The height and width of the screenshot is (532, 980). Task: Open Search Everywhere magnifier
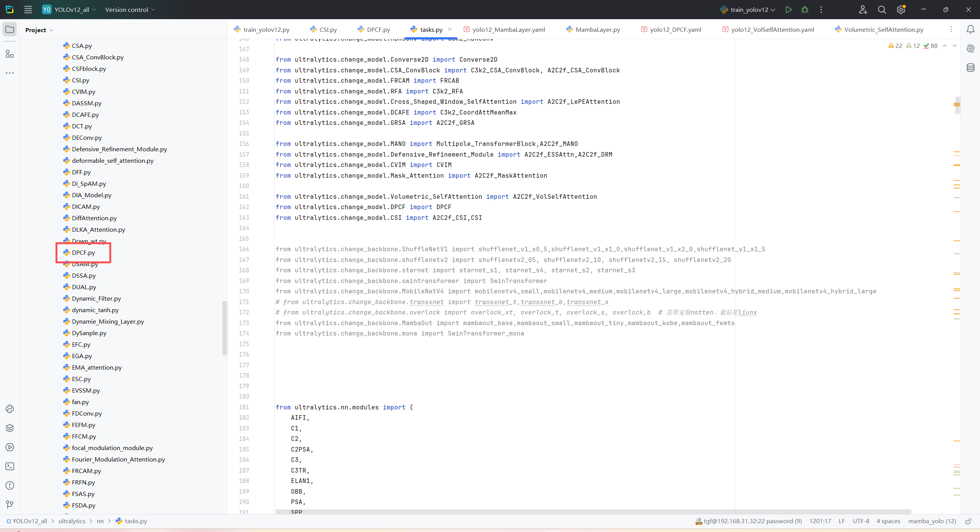[x=882, y=10]
